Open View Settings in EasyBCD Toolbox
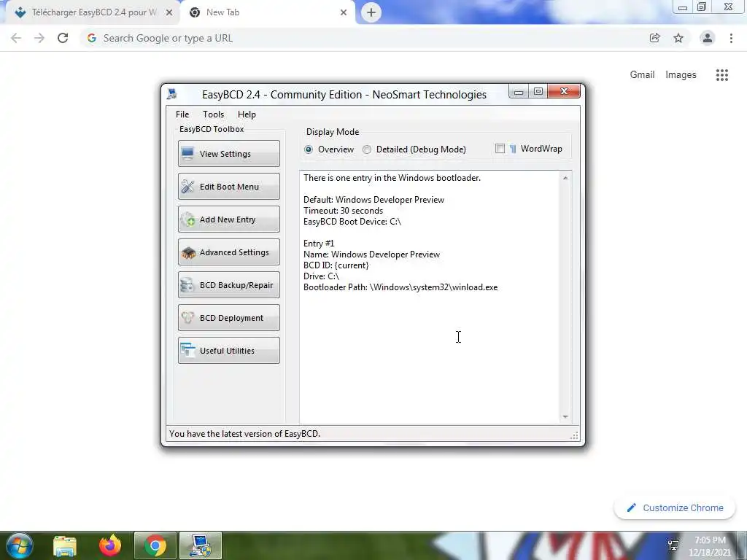Image resolution: width=747 pixels, height=560 pixels. coord(228,153)
